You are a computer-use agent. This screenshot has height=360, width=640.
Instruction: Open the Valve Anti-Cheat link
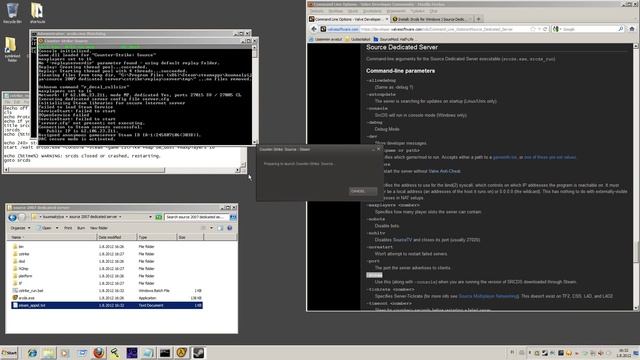[x=444, y=171]
